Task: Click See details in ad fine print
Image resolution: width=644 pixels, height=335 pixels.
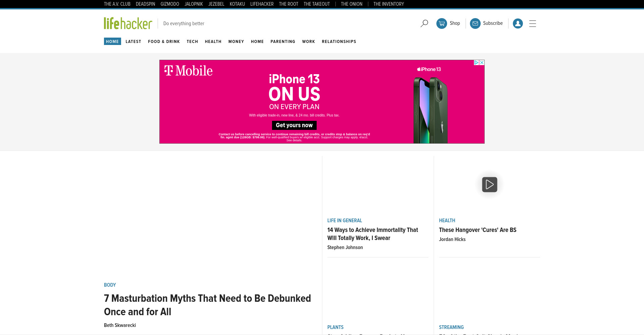Action: click(294, 140)
